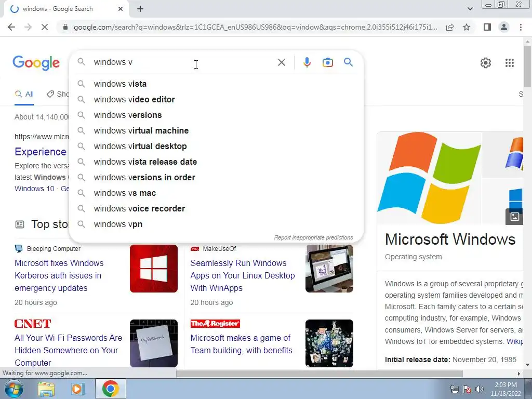Image resolution: width=532 pixels, height=399 pixels.
Task: Click the address bar URL
Action: click(256, 27)
